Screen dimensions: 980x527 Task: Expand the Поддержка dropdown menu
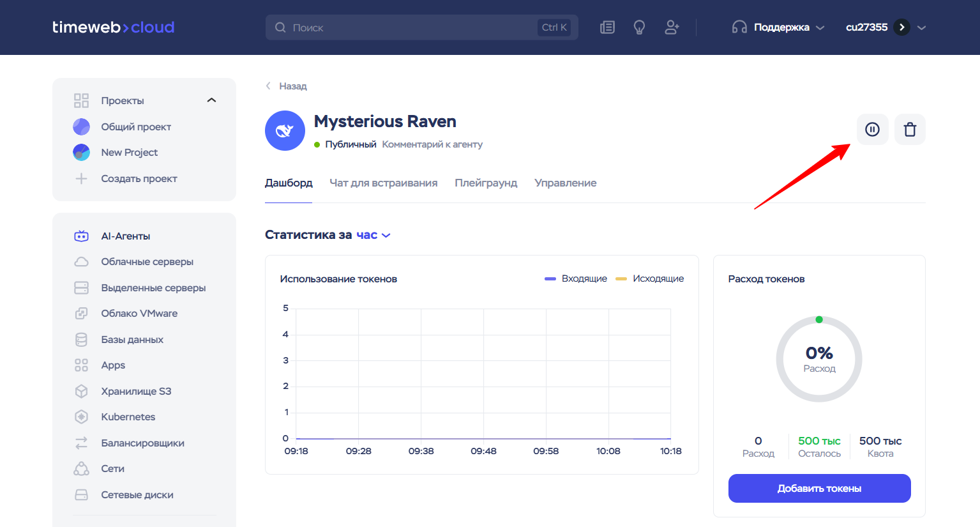[x=780, y=27]
